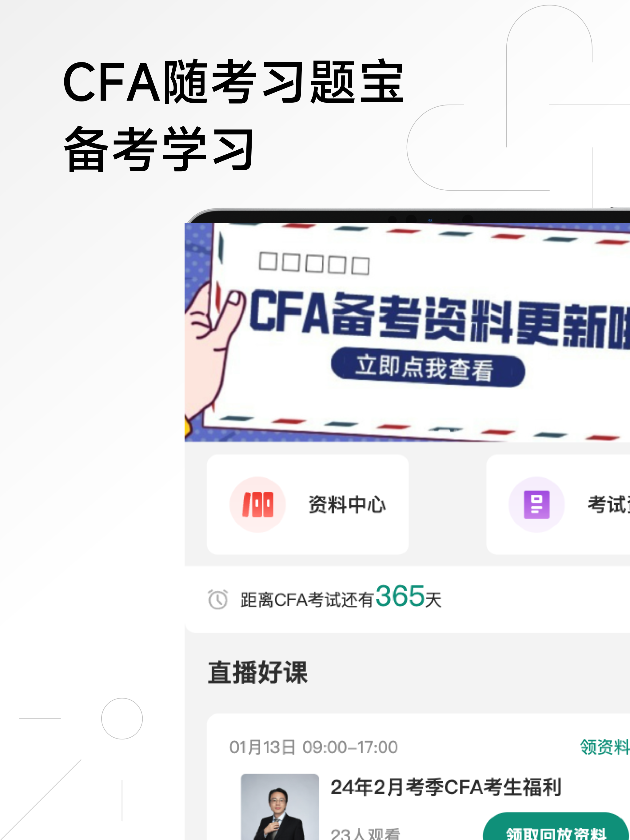Tap the purple exam document icon
630x840 pixels.
point(536,504)
